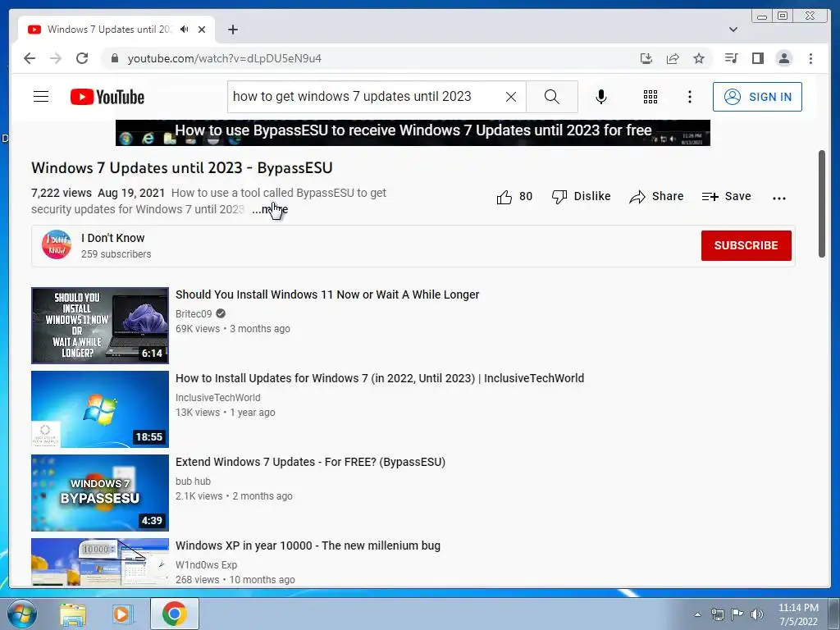The height and width of the screenshot is (630, 840).
Task: Open Extend Windows 7 Updates video title
Action: (311, 462)
